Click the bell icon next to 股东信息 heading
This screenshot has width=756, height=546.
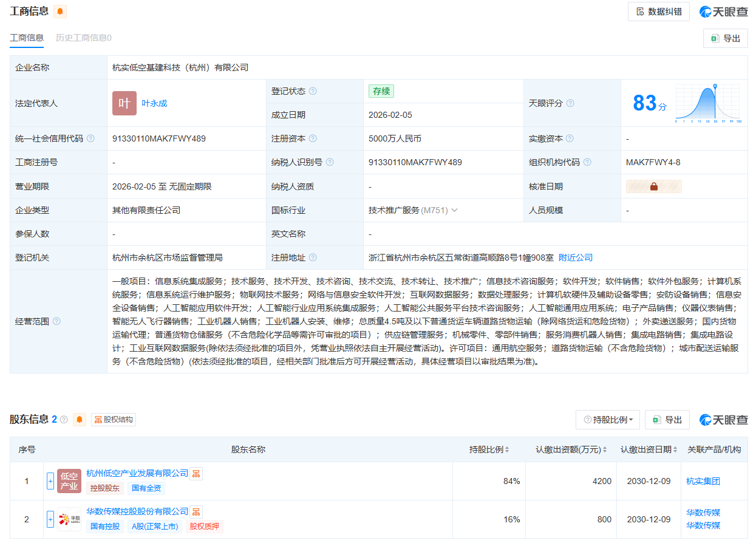[80, 420]
